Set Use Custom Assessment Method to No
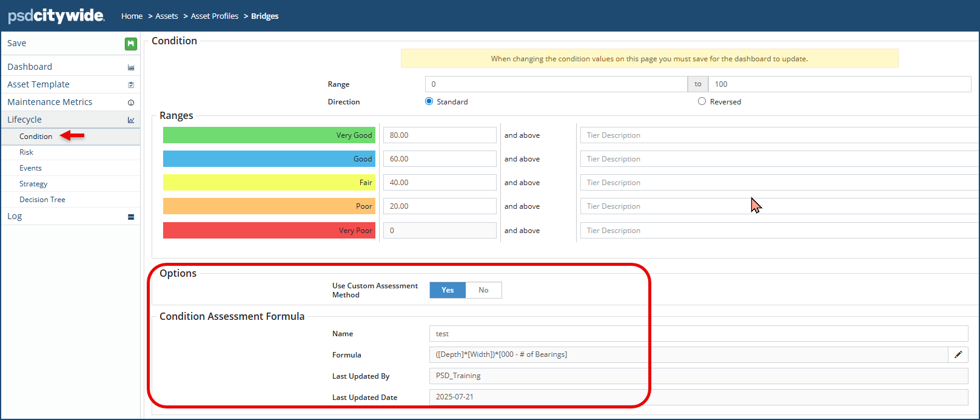The image size is (980, 420). tap(483, 290)
